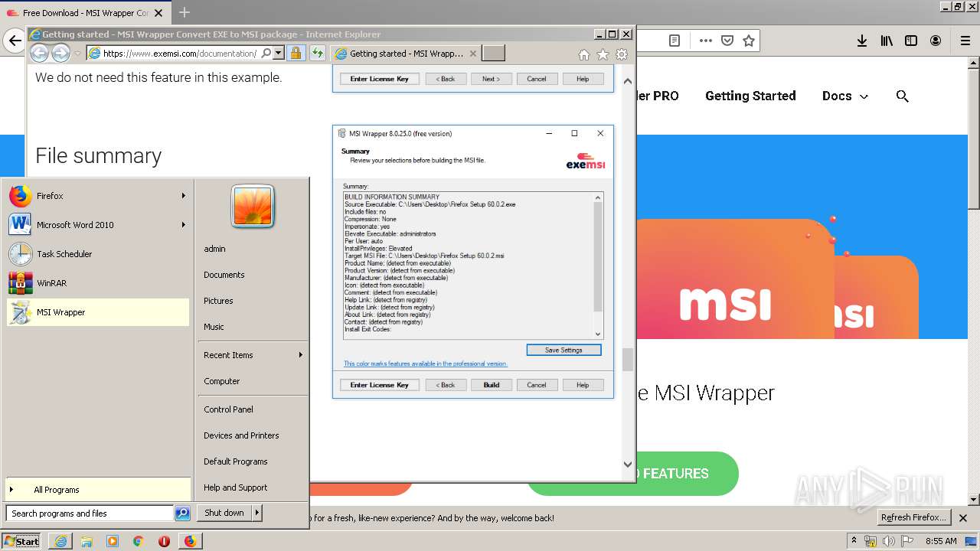Click Getting Started in exemsi navigation
Screen dimensions: 980x551
point(750,96)
